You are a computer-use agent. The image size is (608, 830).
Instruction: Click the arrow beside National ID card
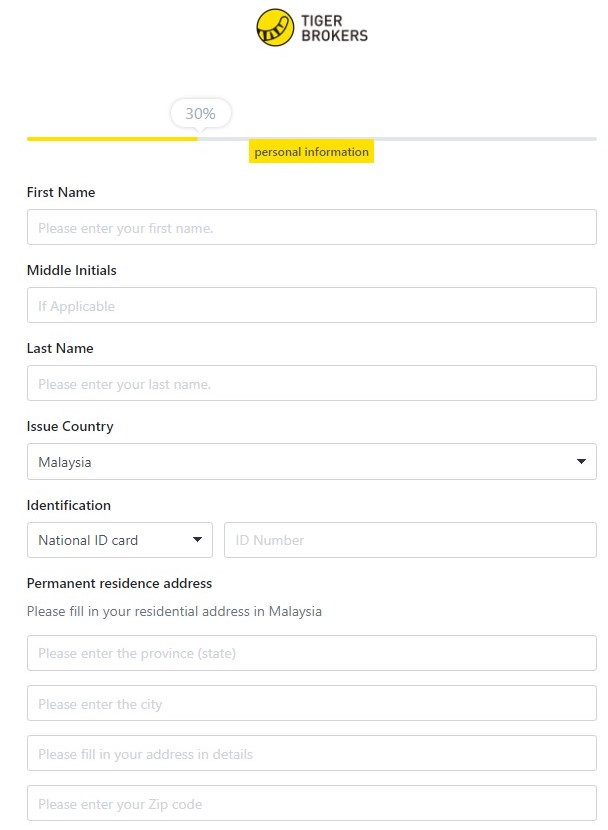click(197, 540)
